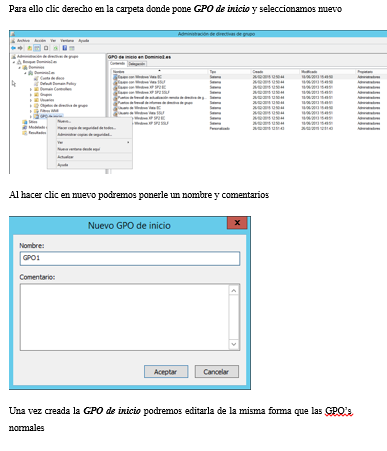387x451 pixels.
Task: Click the Grupos folder icon in the tree
Action: pyautogui.click(x=36, y=94)
